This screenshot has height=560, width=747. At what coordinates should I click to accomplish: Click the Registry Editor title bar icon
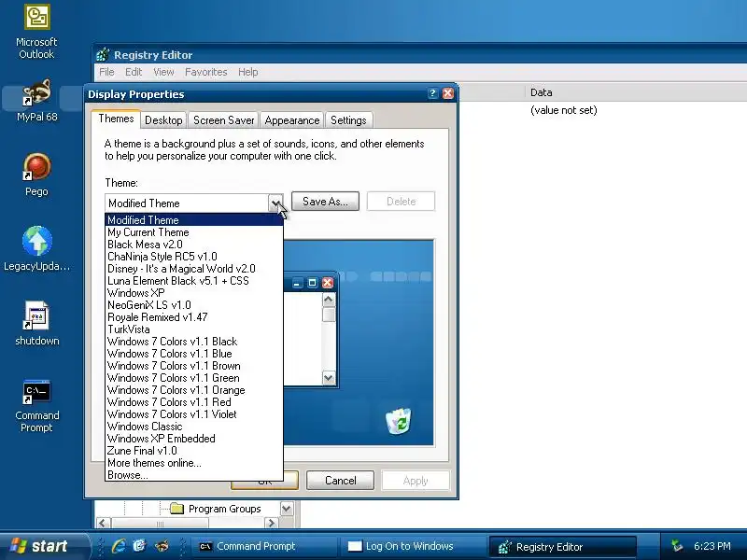click(103, 55)
